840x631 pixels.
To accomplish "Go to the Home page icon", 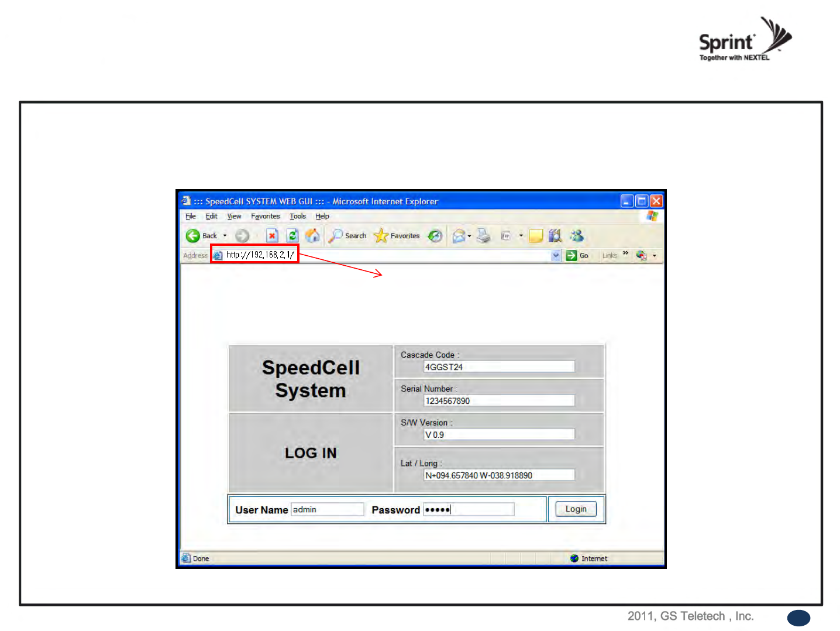I will click(x=313, y=235).
